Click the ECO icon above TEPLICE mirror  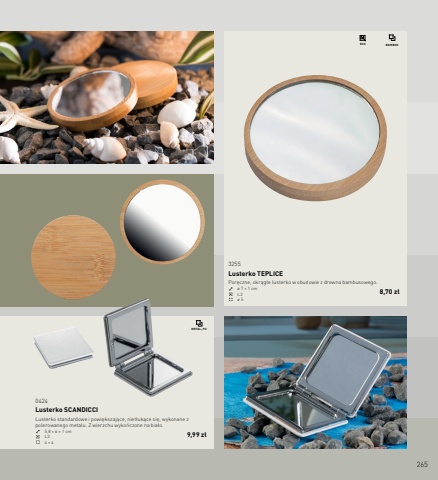363,40
